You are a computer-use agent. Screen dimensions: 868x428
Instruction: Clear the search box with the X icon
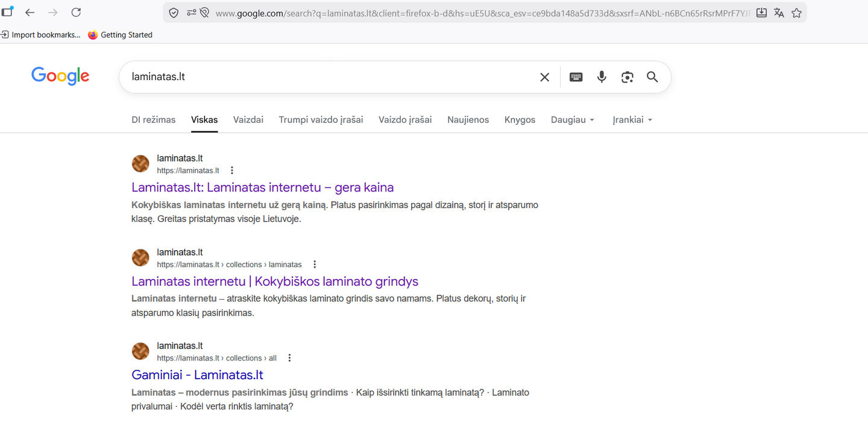click(x=544, y=77)
